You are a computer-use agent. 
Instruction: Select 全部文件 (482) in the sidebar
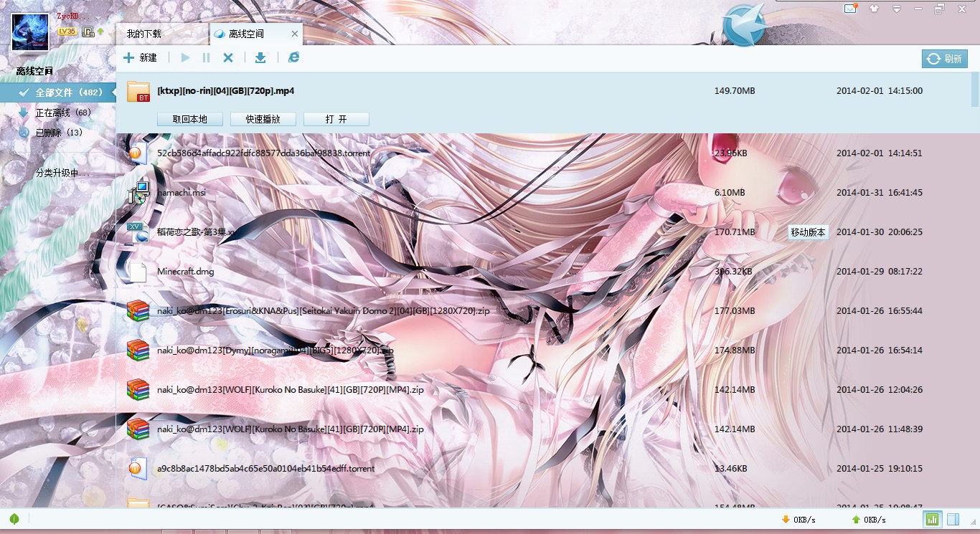pos(57,92)
